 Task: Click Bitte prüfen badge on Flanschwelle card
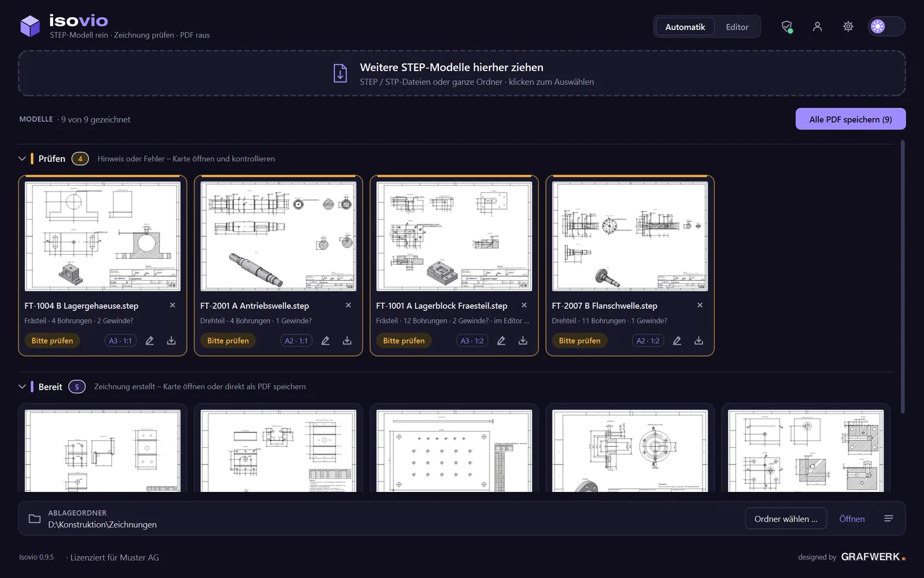point(580,341)
